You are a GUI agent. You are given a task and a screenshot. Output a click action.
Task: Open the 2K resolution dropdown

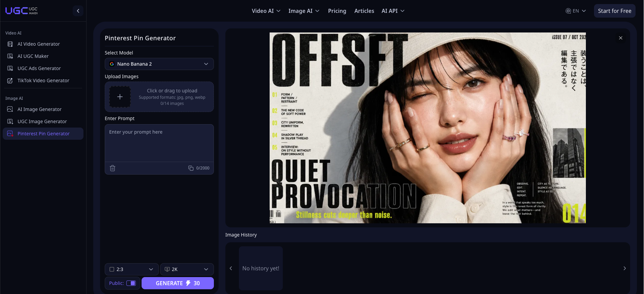point(187,269)
